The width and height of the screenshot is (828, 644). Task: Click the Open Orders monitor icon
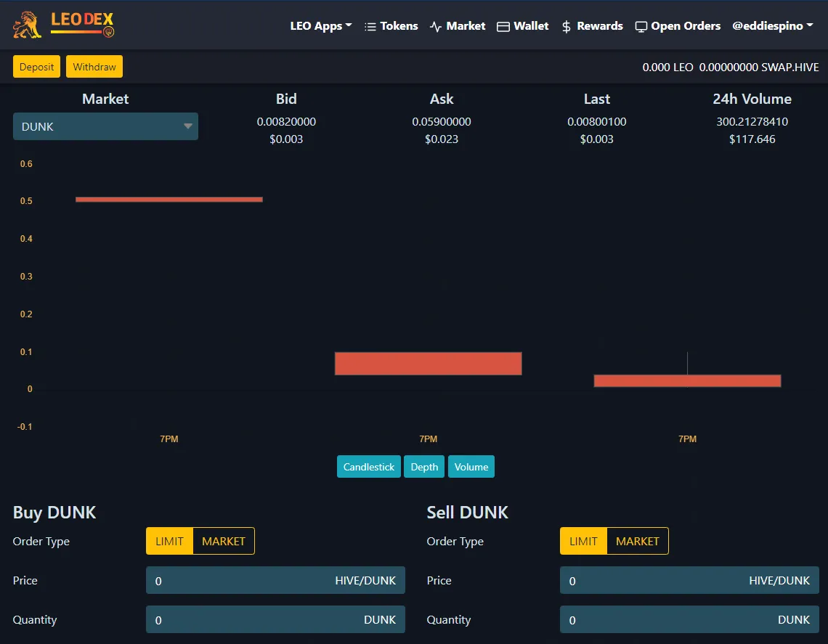[641, 27]
